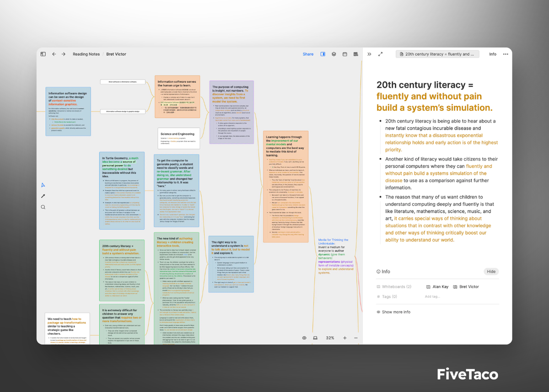Select the 'Learning happens through' orange card
Image resolution: width=549 pixels, height=392 pixels.
tap(286, 187)
